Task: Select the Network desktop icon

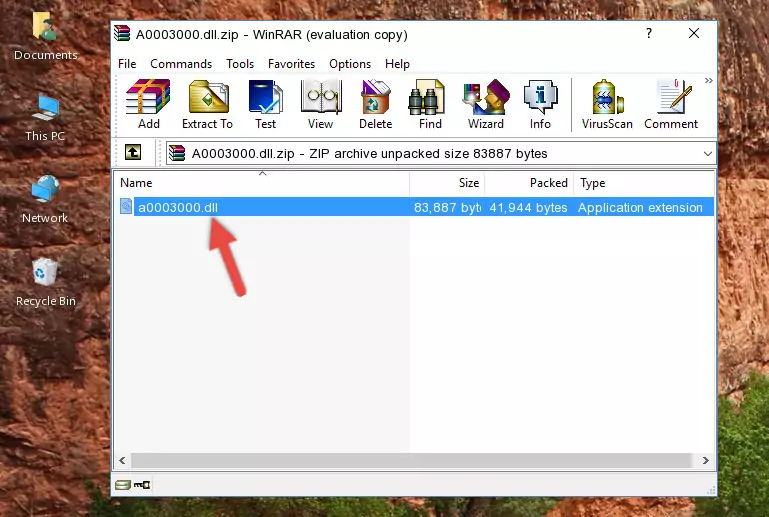Action: click(45, 200)
